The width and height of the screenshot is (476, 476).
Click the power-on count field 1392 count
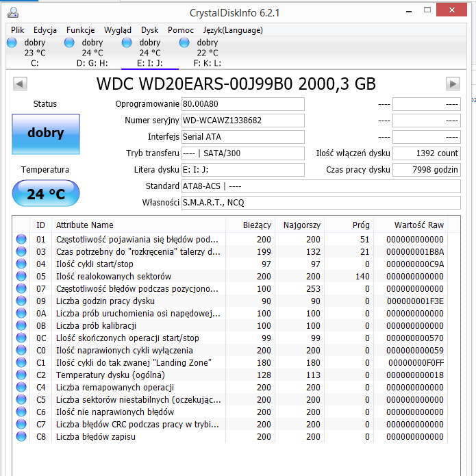coord(427,153)
